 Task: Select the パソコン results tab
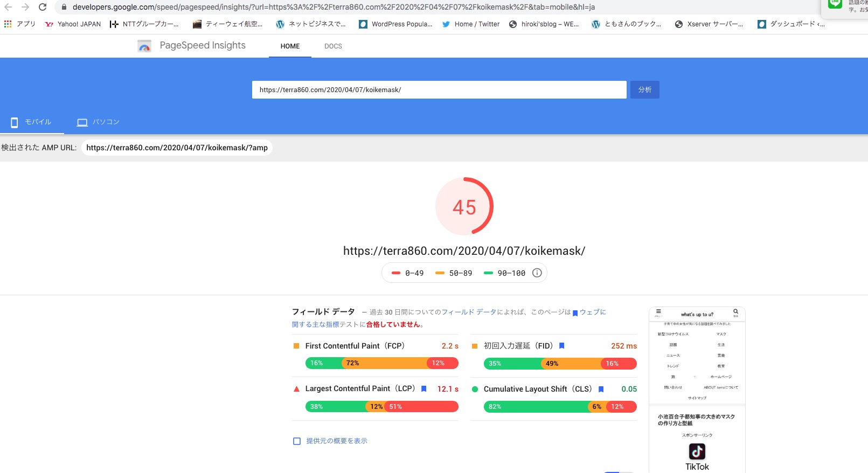coord(98,122)
